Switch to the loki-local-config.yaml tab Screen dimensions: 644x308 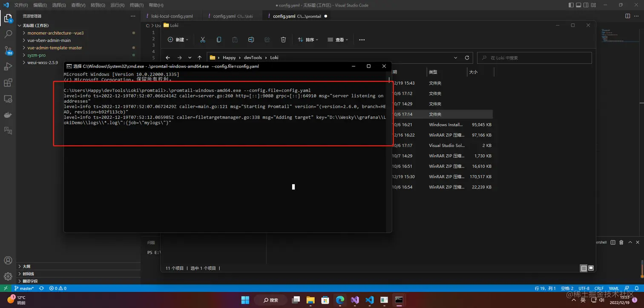pos(172,16)
